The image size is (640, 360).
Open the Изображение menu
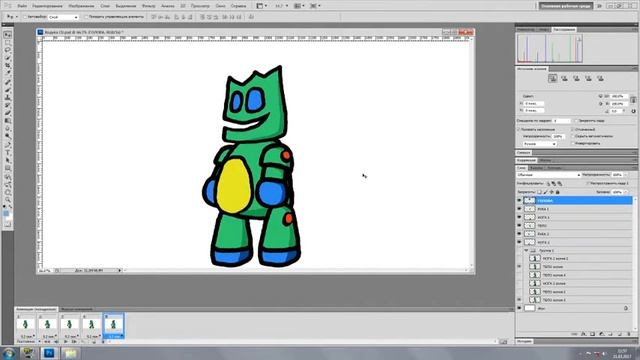click(81, 6)
